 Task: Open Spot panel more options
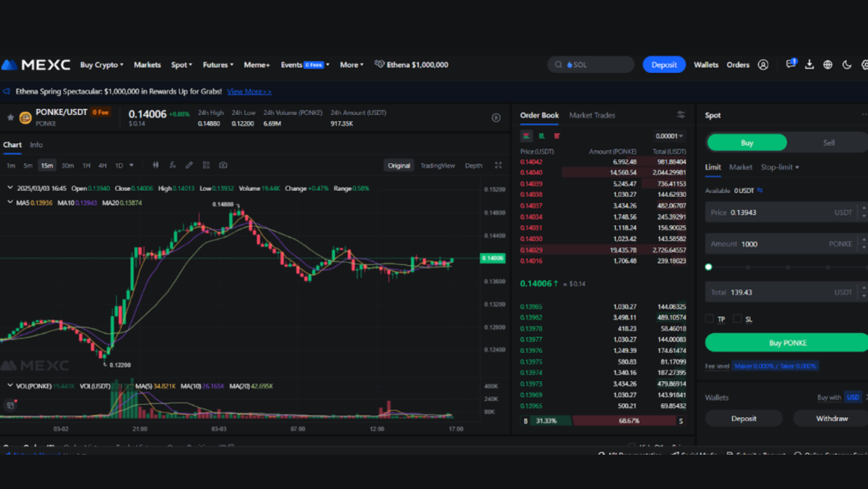point(864,115)
